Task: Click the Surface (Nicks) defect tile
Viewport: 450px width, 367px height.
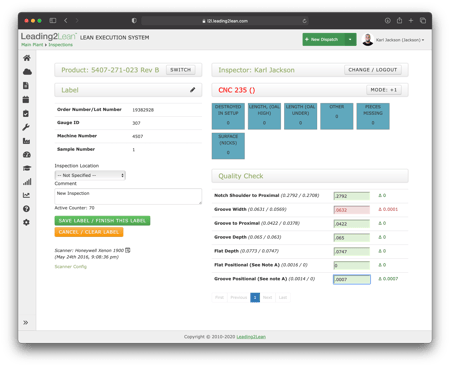Action: (x=228, y=146)
